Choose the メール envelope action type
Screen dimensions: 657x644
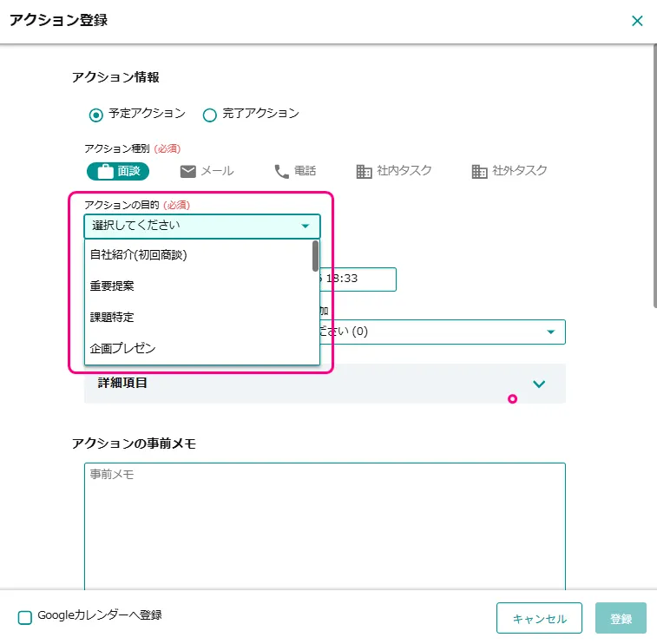coord(207,171)
